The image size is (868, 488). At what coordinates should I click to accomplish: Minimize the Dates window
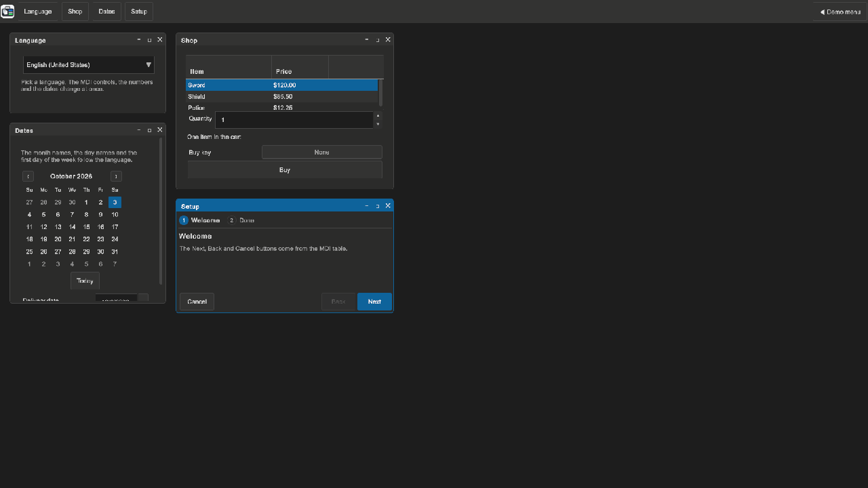(x=139, y=130)
